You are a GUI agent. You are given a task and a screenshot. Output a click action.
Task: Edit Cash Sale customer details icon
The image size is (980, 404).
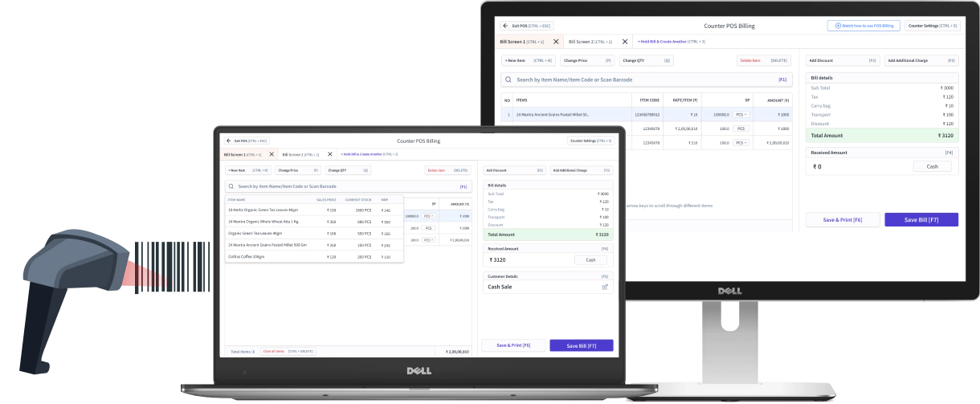(605, 287)
